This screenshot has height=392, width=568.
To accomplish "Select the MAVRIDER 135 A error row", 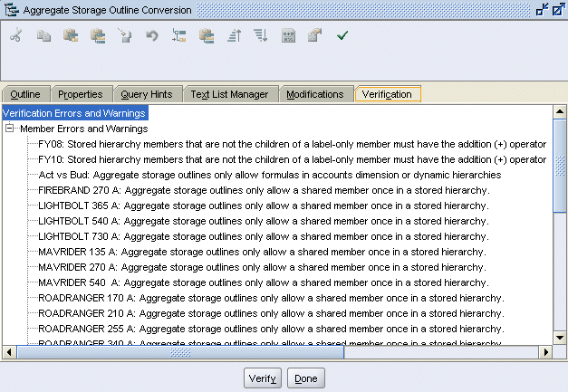I will coord(262,252).
